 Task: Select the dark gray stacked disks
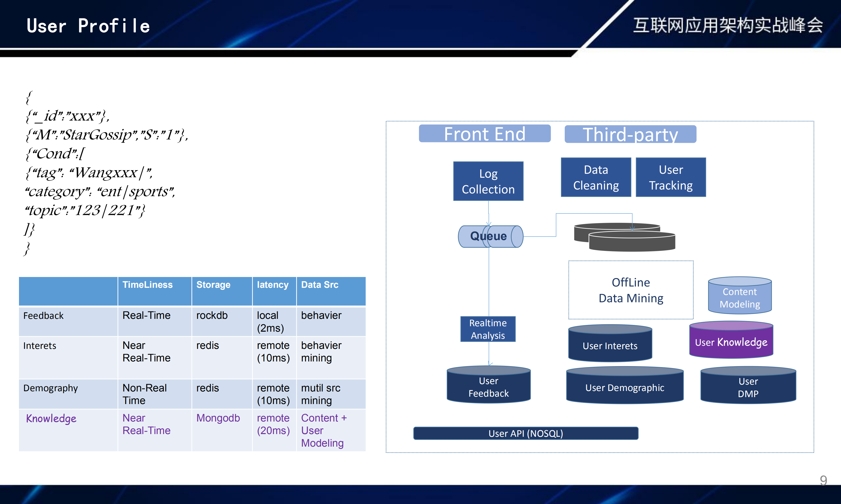(625, 238)
